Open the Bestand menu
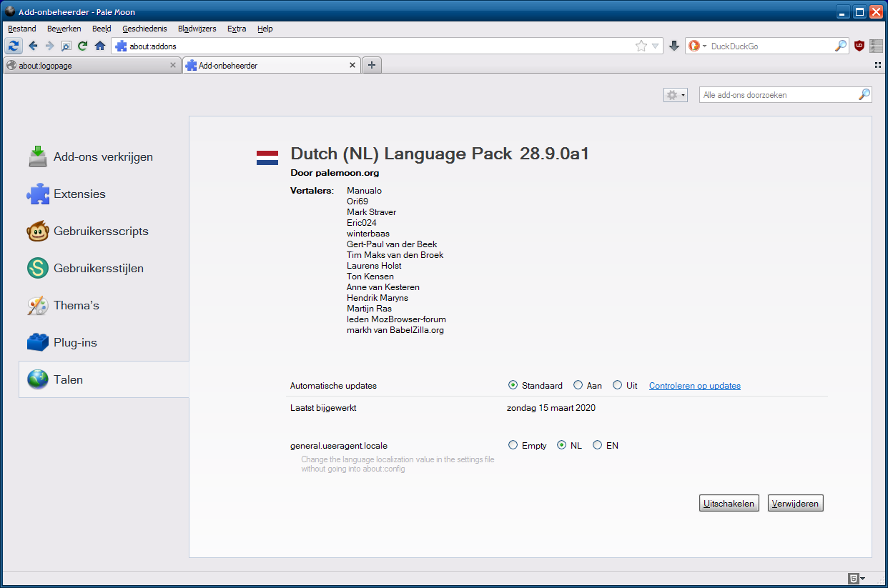Viewport: 888px width, 588px height. coord(22,29)
